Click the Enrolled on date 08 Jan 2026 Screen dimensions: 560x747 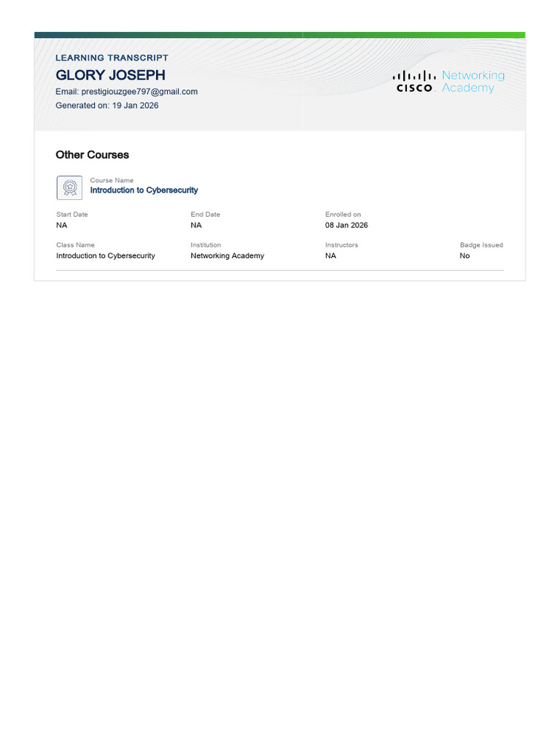[x=346, y=225]
